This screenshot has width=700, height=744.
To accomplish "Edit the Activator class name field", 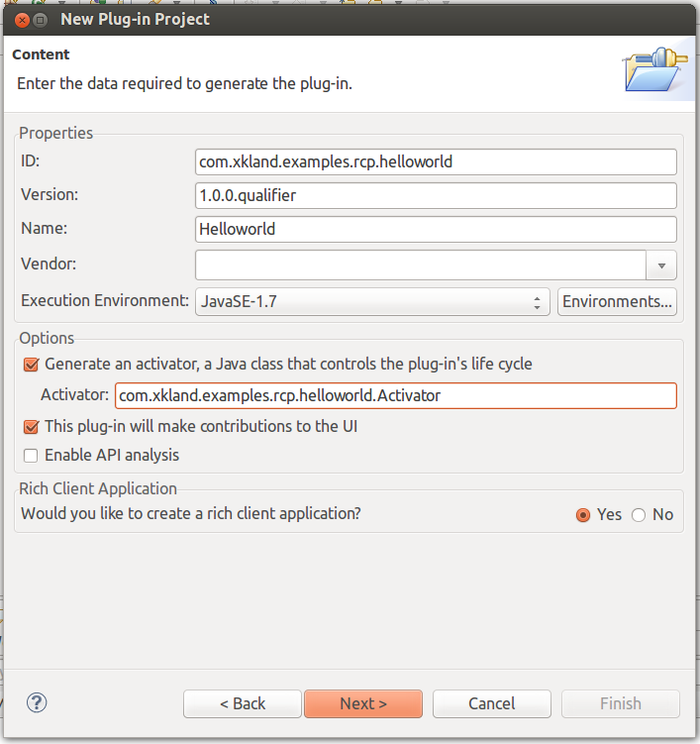I will [395, 395].
